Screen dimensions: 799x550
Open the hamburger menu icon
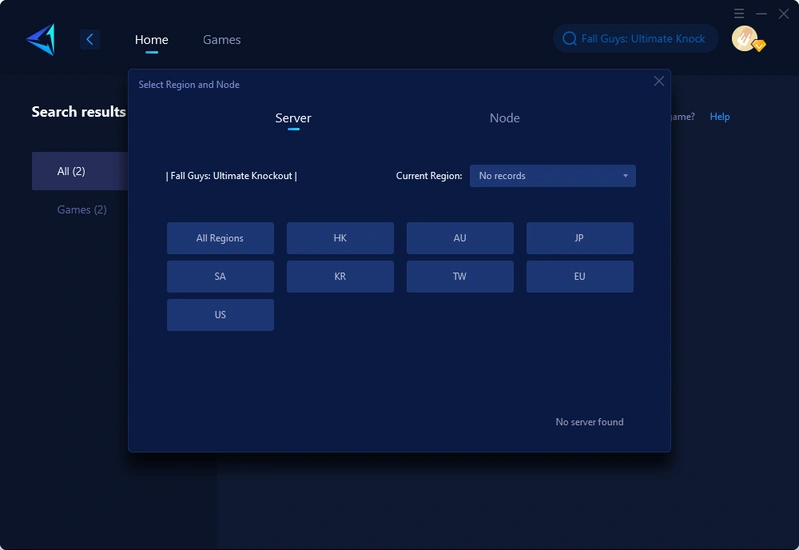[739, 13]
